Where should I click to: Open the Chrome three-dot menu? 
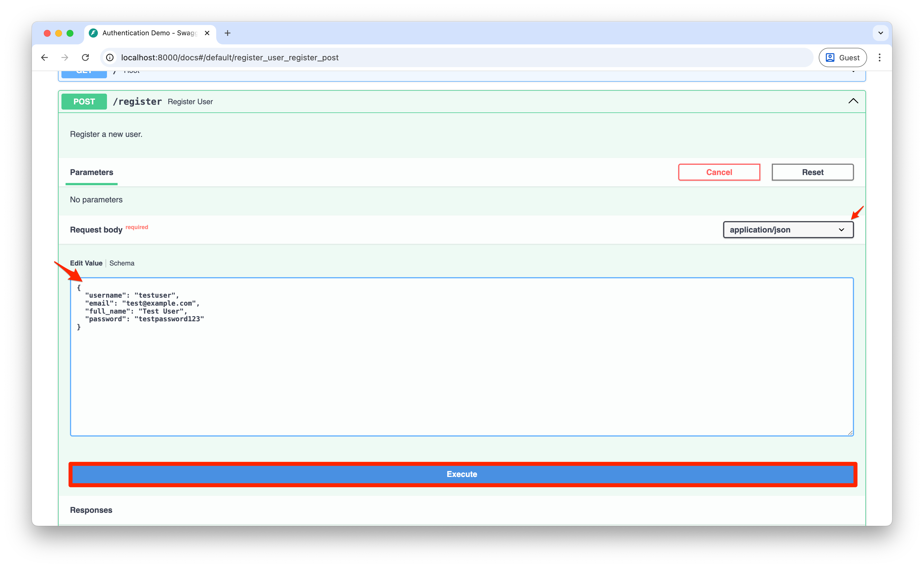[880, 57]
